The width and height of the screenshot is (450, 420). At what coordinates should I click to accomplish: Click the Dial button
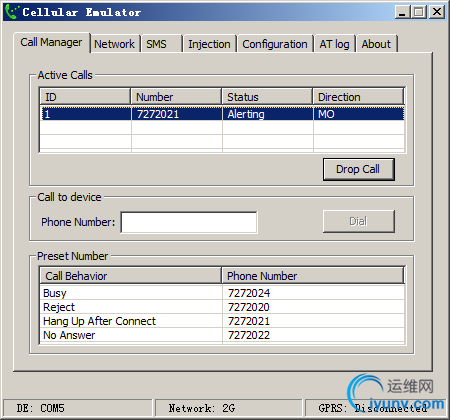point(359,221)
